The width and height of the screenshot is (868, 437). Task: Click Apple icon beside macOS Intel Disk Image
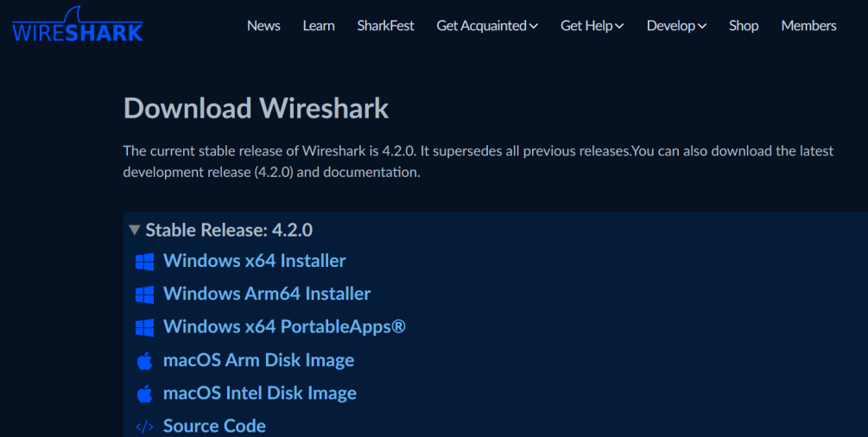pos(144,394)
